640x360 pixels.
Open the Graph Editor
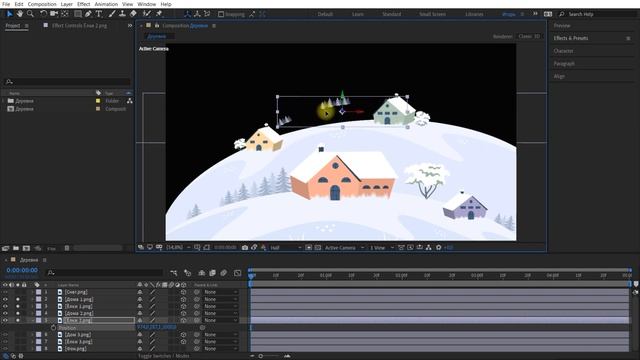pyautogui.click(x=238, y=273)
